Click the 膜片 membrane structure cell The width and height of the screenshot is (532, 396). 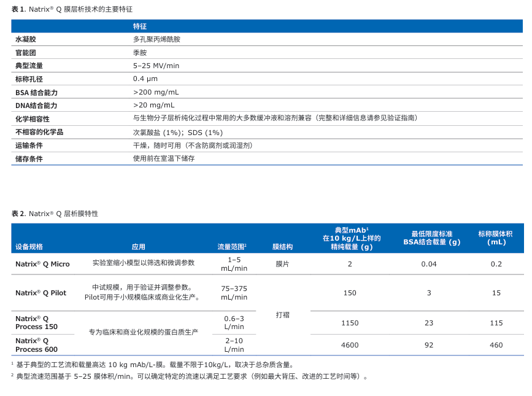pos(282,264)
